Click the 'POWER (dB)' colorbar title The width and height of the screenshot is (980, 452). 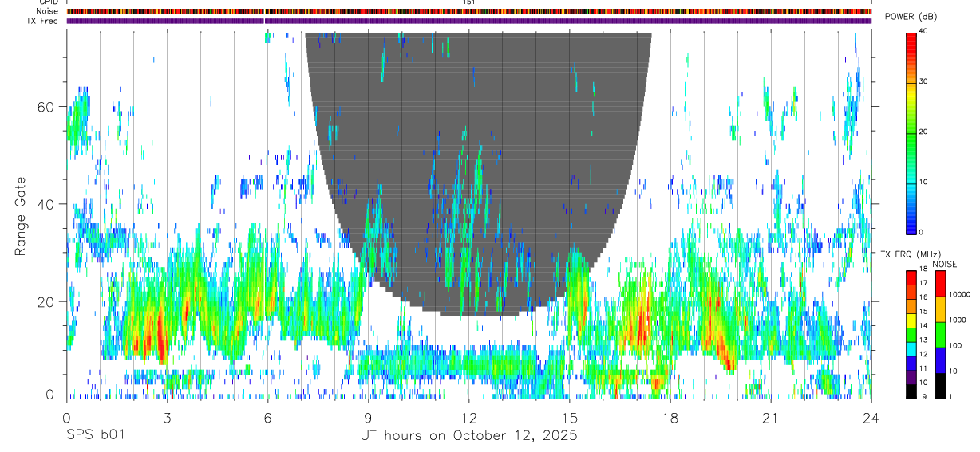911,18
